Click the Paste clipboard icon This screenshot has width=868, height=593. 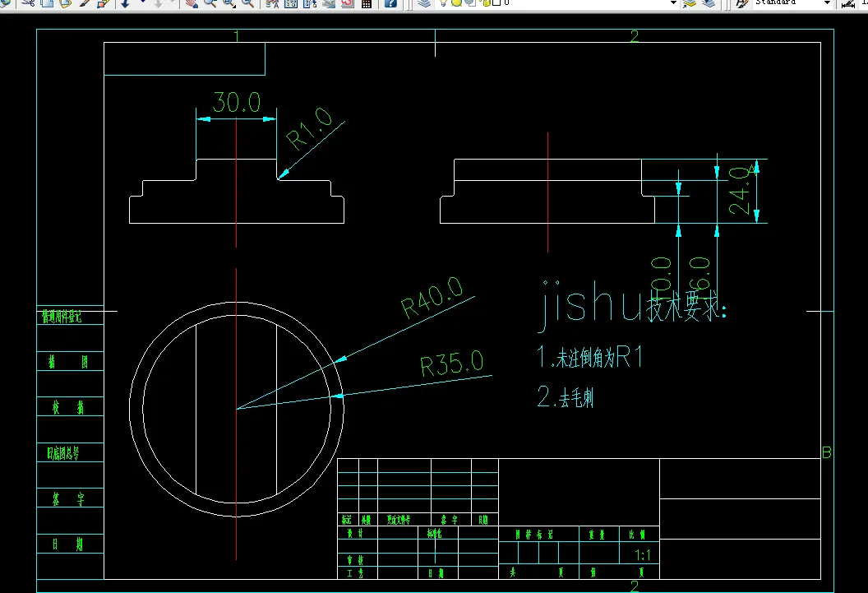point(65,2)
